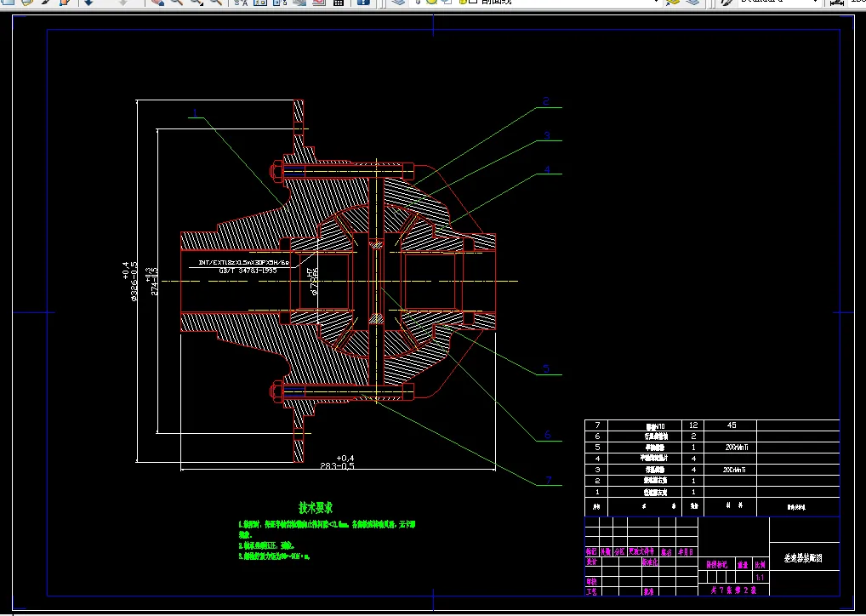This screenshot has height=616, width=866.
Task: Click the blue Help icon in toolbar
Action: (363, 3)
